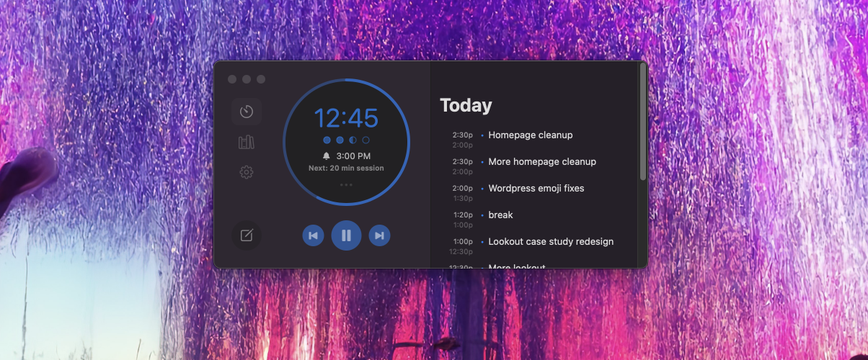
Task: Click 1:00p time beside Lookout case study
Action: 462,241
